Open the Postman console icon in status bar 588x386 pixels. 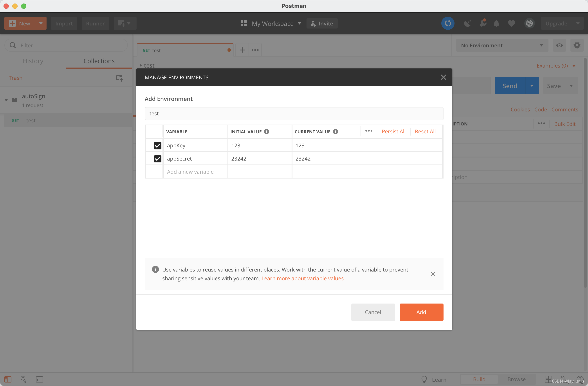[40, 379]
